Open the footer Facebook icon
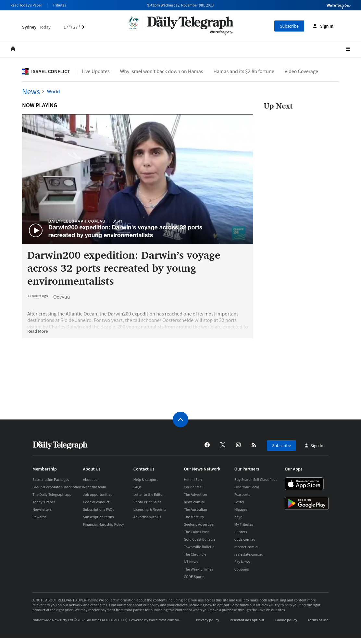The height and width of the screenshot is (644, 361). tap(207, 445)
